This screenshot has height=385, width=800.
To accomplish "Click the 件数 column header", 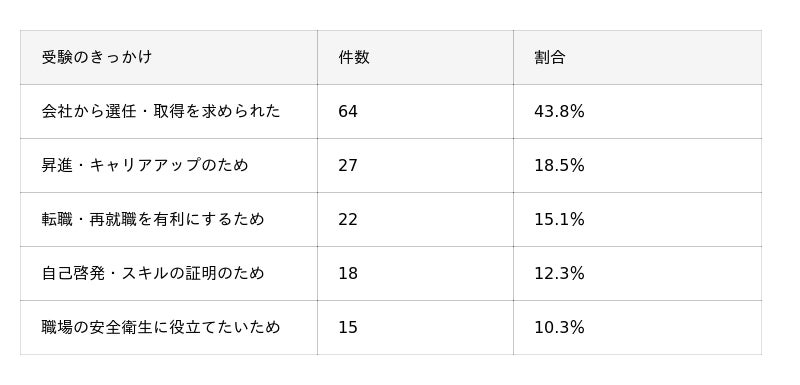I will pyautogui.click(x=415, y=57).
